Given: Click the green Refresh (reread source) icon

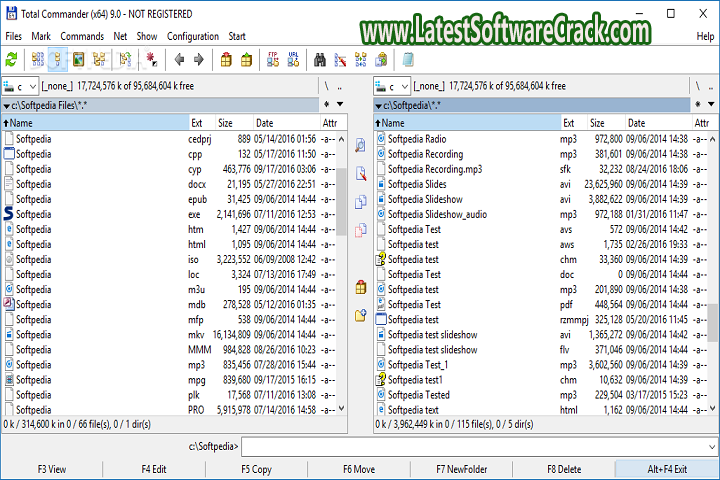Looking at the screenshot, I should [x=12, y=59].
